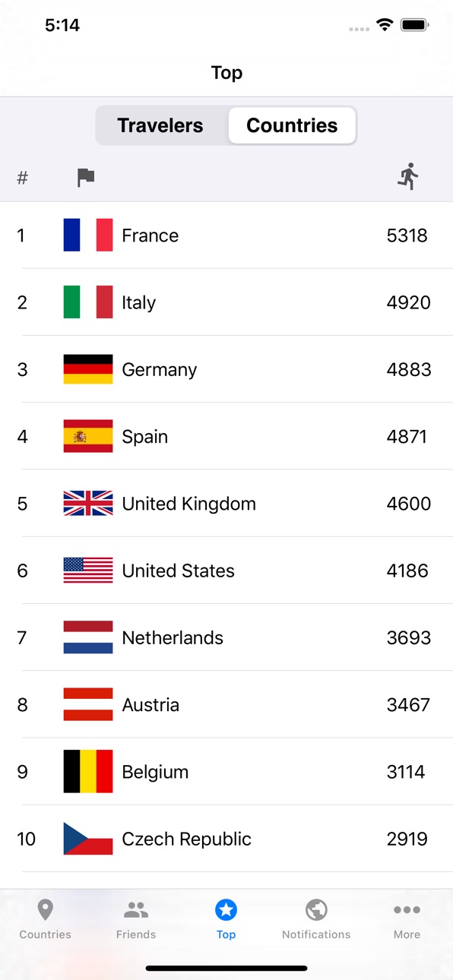Screen dimensions: 453x980
Task: Open the Friends tab icon
Action: (x=136, y=909)
